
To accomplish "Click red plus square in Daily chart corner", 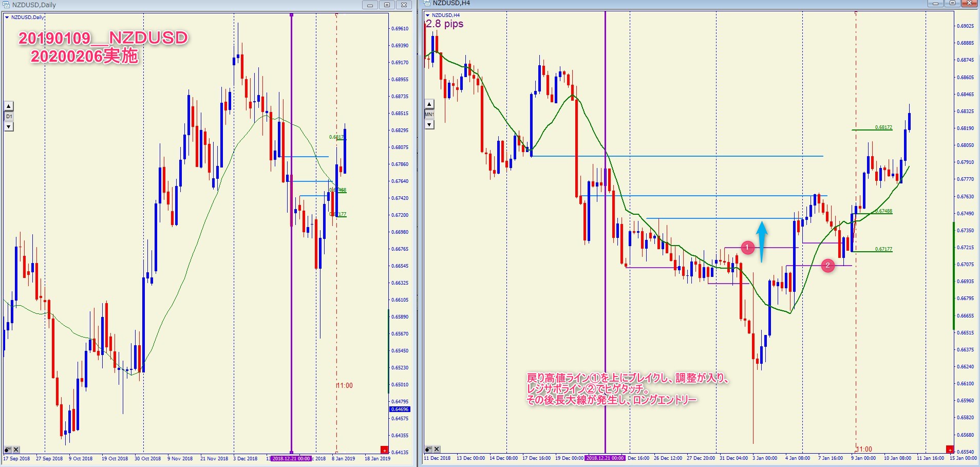I will coord(384,450).
